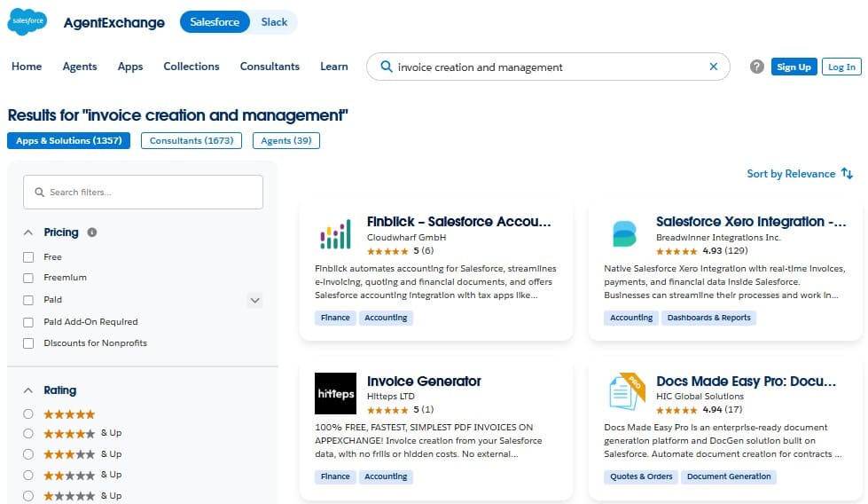Click the Hitteps LTD publisher name
This screenshot has height=504, width=868.
coord(391,396)
